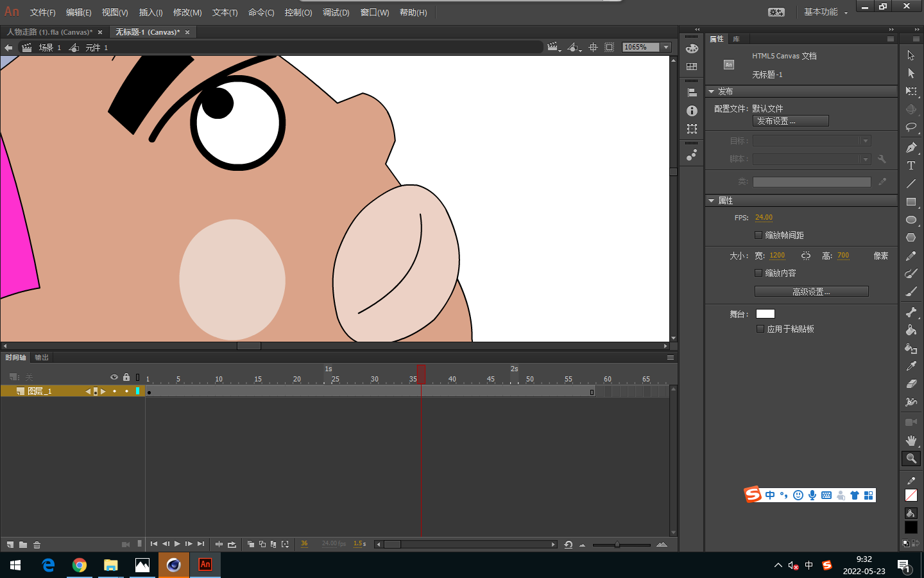Select the Oval tool

point(911,220)
